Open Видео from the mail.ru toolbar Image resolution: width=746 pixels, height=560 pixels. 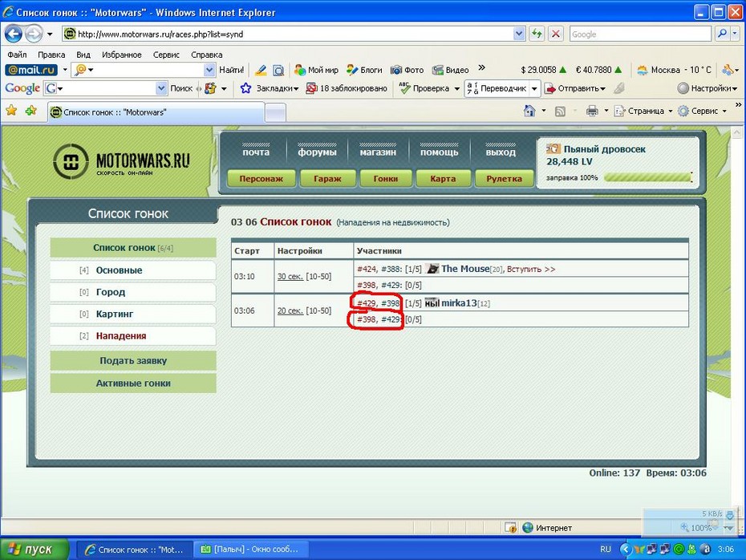click(451, 70)
